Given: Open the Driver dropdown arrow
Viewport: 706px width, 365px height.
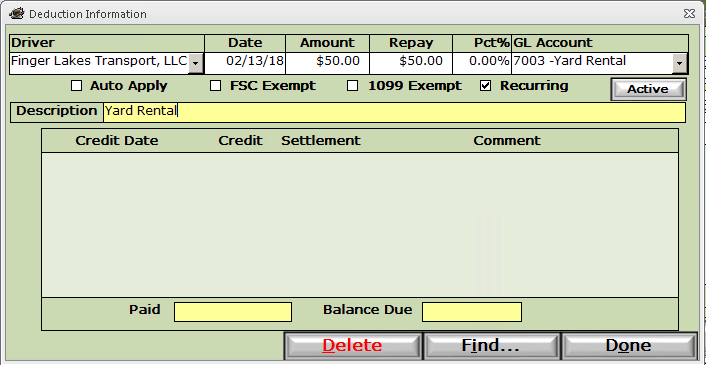Looking at the screenshot, I should (x=195, y=63).
